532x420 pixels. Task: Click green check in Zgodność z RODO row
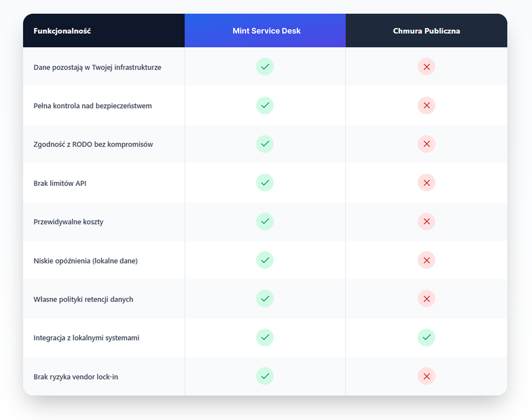pyautogui.click(x=265, y=144)
